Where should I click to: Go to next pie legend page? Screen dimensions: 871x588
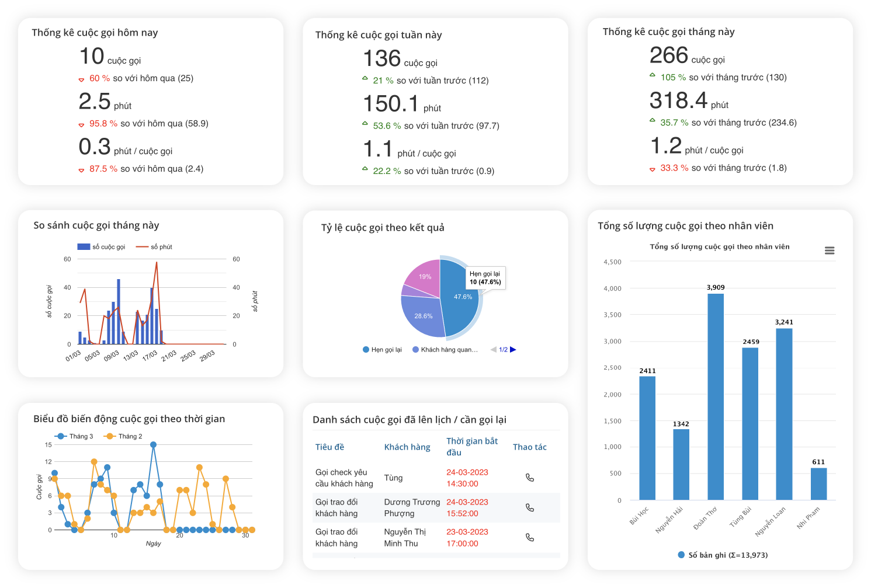coord(513,350)
